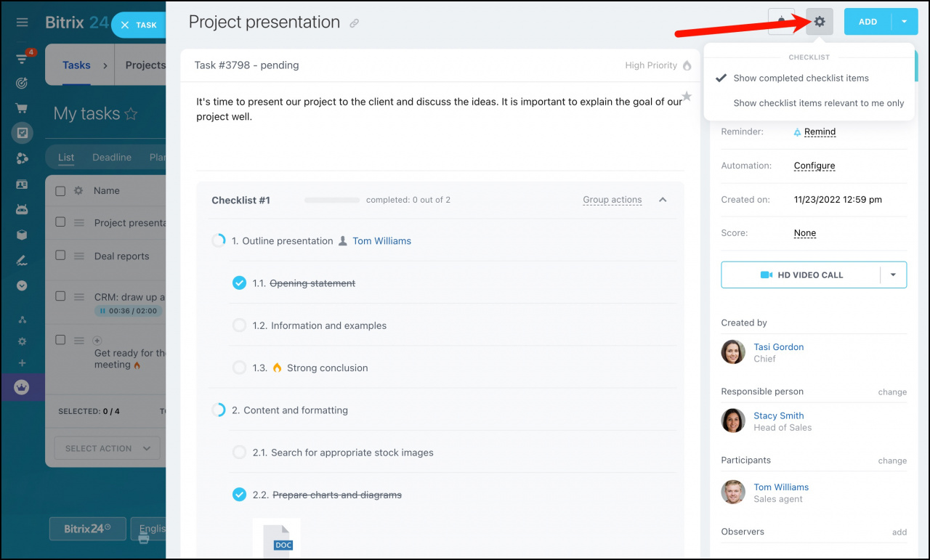This screenshot has height=560, width=930.
Task: Expand more sidebar items chevron circle
Action: point(22,285)
